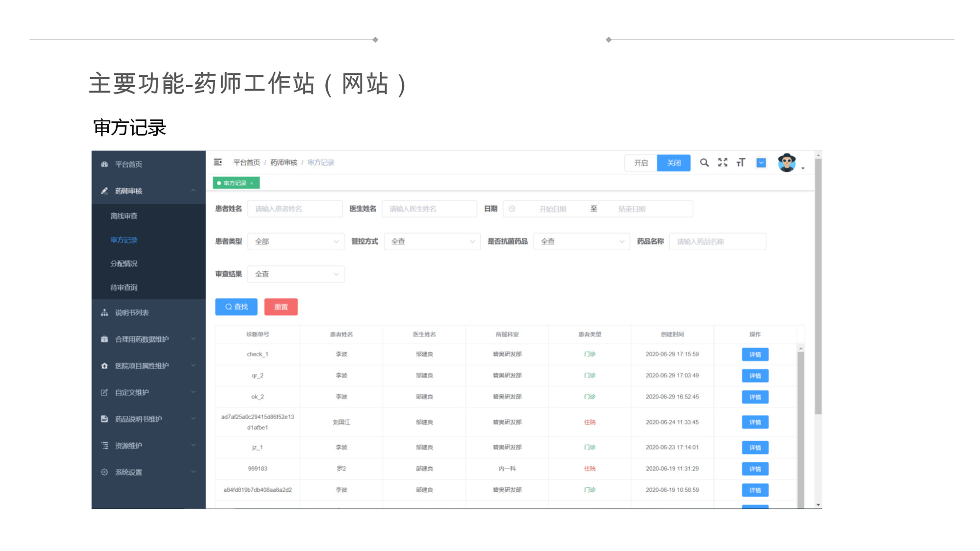Click the 创建时间 column header

(672, 335)
